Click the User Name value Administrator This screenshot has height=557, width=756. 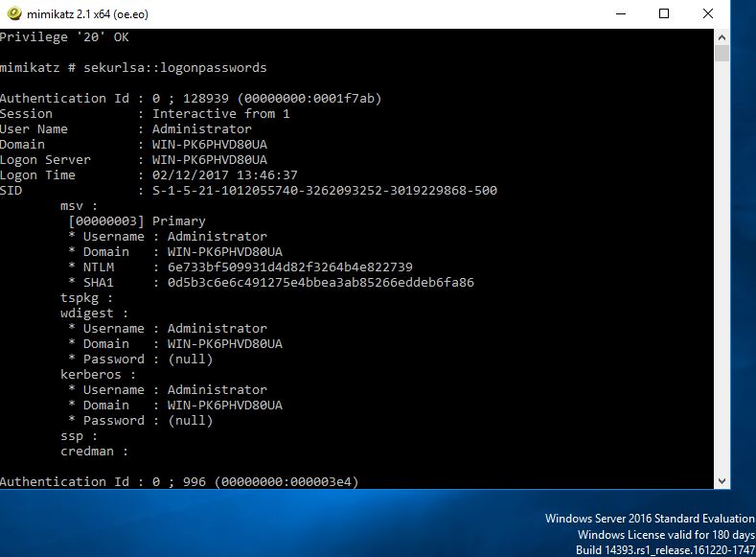202,129
